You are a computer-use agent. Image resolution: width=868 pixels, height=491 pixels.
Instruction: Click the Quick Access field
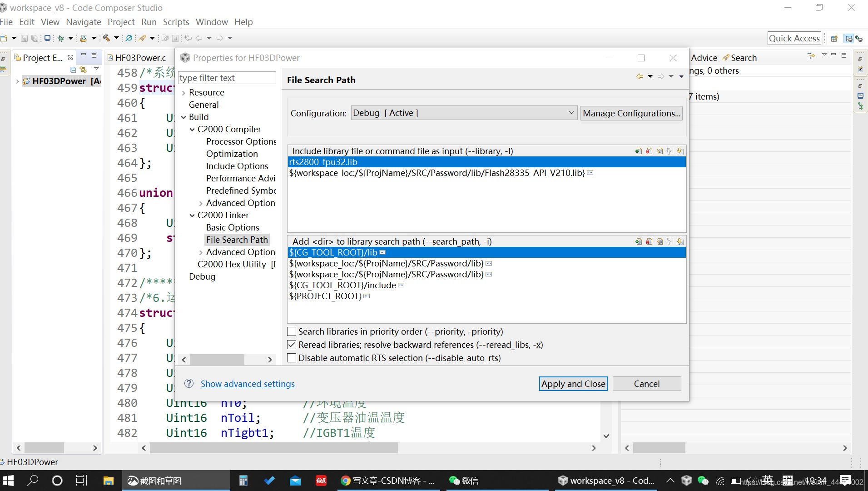pyautogui.click(x=794, y=38)
